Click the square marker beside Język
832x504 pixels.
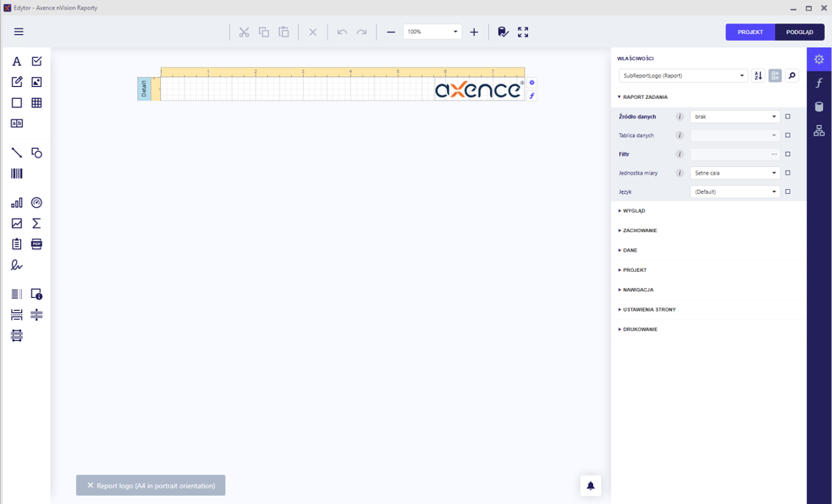[x=788, y=192]
